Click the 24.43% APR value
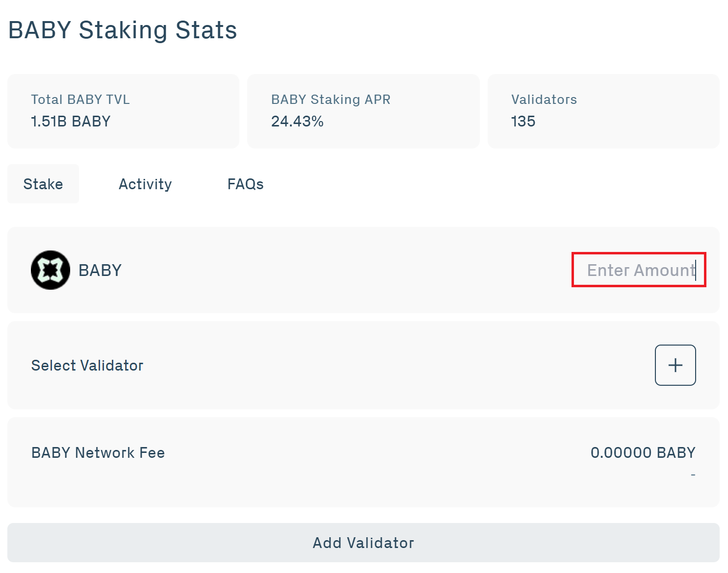 click(x=298, y=121)
